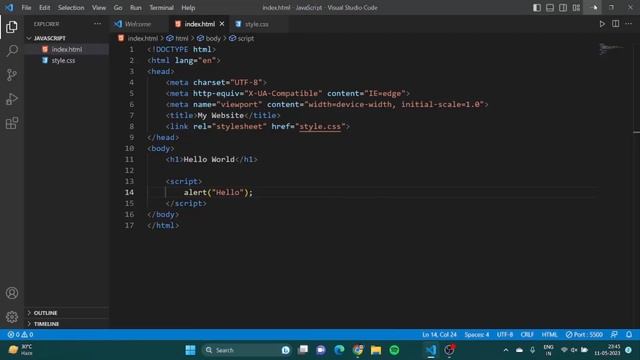Change encoding via UTF-8 status item
Viewport: 640px width, 360px height.
pyautogui.click(x=505, y=335)
